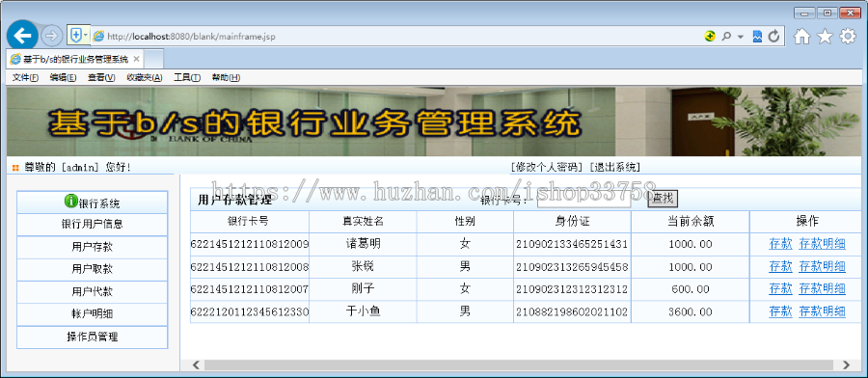Click the 当前余额 column header

tap(691, 222)
